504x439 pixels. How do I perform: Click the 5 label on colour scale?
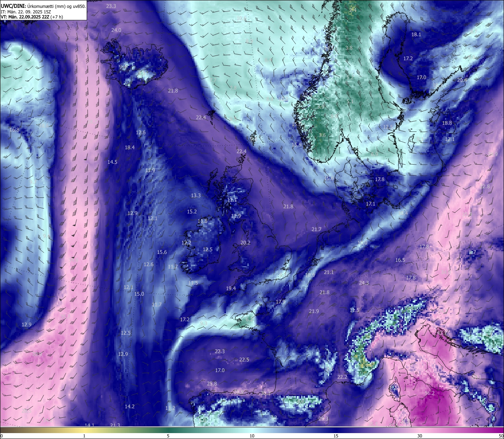168,436
